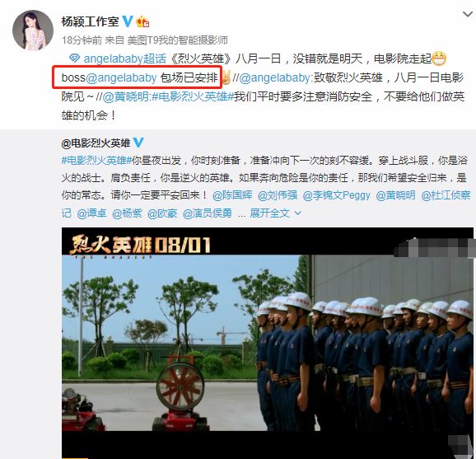
Task: Open the @黄晓明 mention in the repost text
Action: [x=125, y=96]
